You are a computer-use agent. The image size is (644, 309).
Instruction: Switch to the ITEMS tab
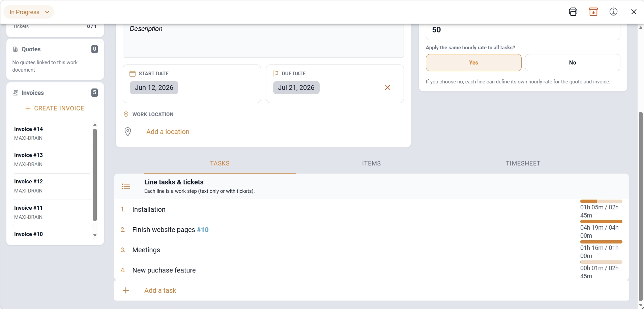pos(372,163)
